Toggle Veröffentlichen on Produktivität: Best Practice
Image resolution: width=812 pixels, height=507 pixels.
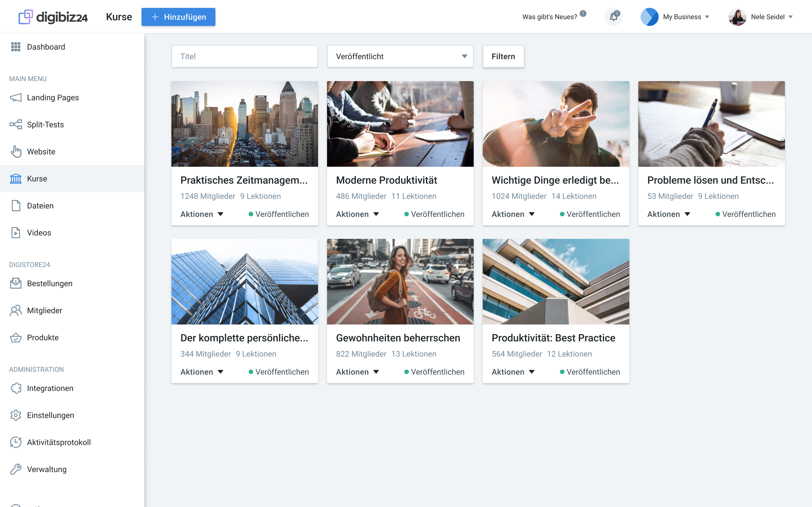click(x=590, y=372)
